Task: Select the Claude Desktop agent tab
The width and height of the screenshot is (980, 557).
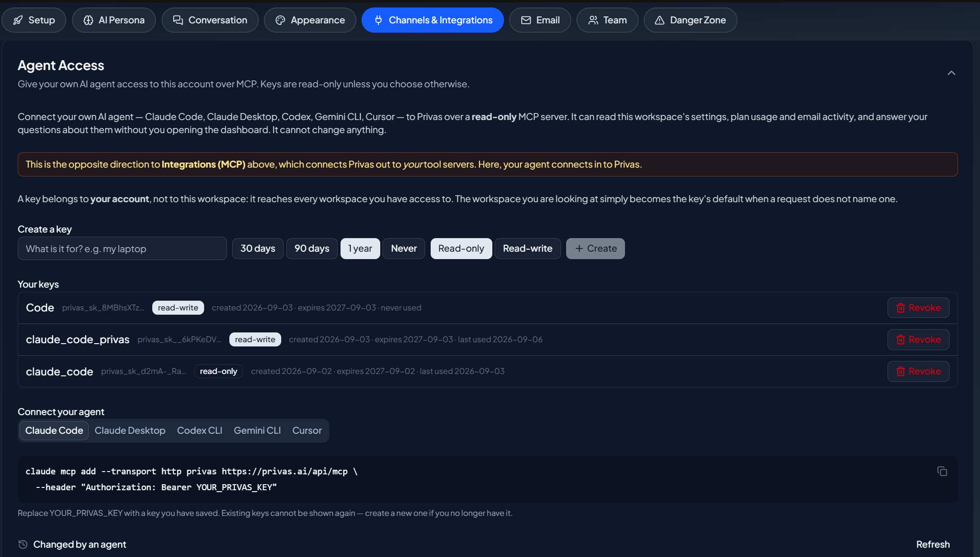Action: 130,430
